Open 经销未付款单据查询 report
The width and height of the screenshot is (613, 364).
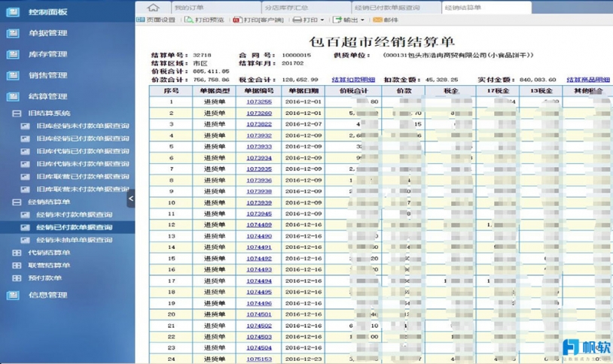75,214
